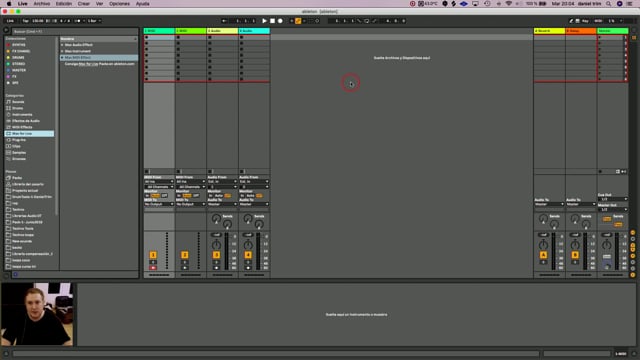This screenshot has width=640, height=360.
Task: Open MIDI To No Output dropdown on track 1
Action: [x=159, y=204]
